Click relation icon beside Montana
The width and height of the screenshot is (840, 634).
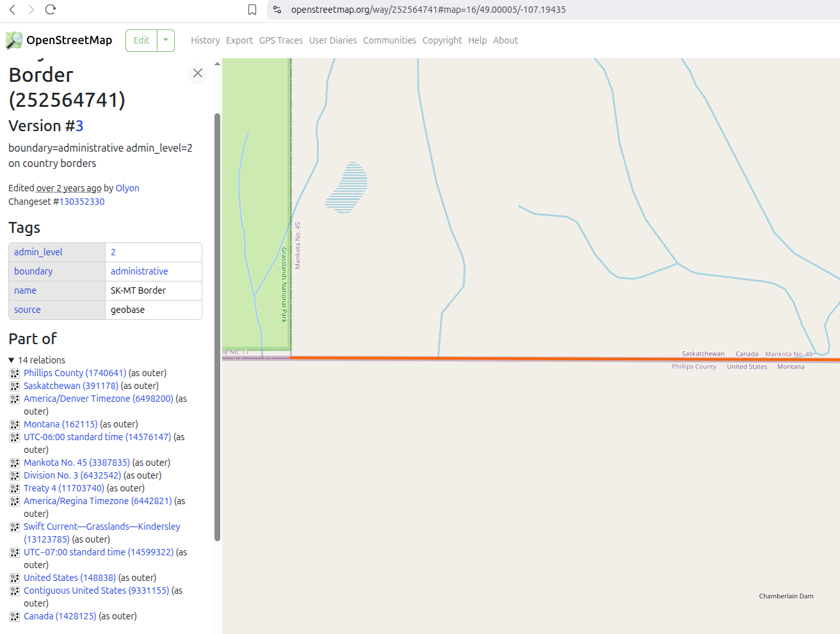pos(15,424)
